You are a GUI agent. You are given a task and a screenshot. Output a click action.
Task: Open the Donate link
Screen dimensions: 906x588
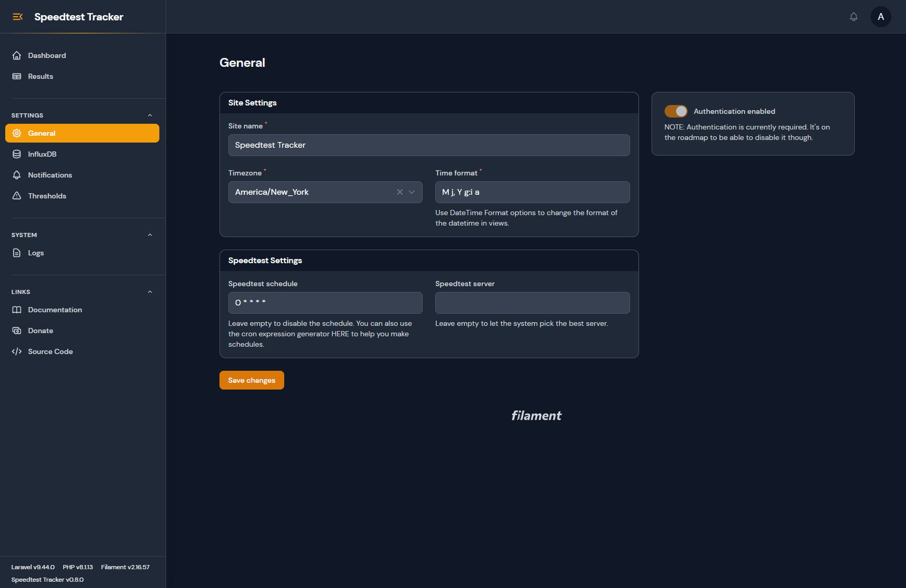[x=82, y=331]
